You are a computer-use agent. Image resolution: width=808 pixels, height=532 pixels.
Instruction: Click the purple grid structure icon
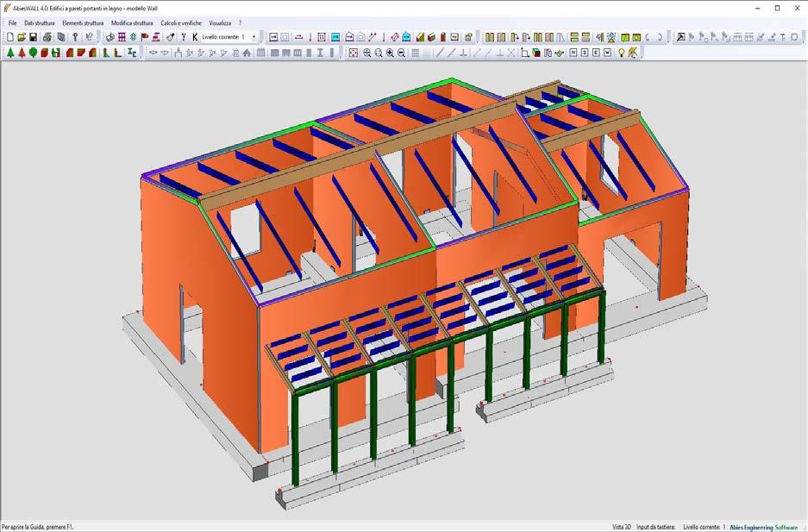pyautogui.click(x=122, y=37)
